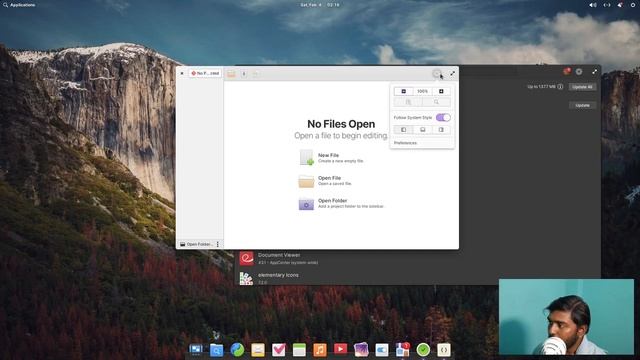The image size is (640, 360).
Task: Click New File on the welcome screen
Action: click(340, 158)
